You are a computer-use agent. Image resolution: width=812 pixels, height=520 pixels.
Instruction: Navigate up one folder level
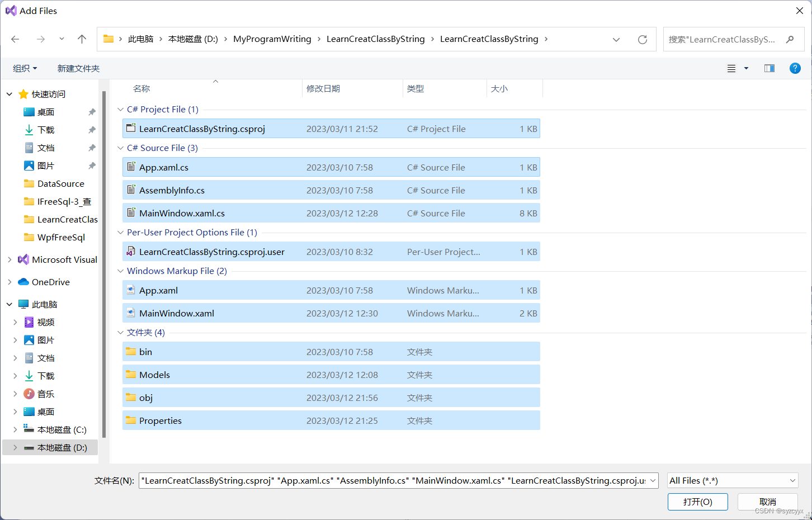(x=82, y=39)
